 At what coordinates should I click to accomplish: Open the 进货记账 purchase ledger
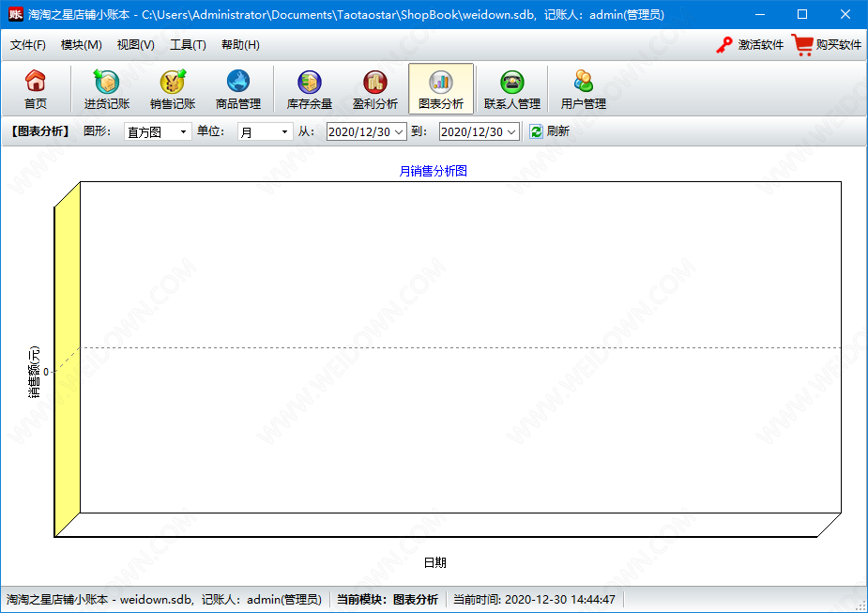point(107,90)
